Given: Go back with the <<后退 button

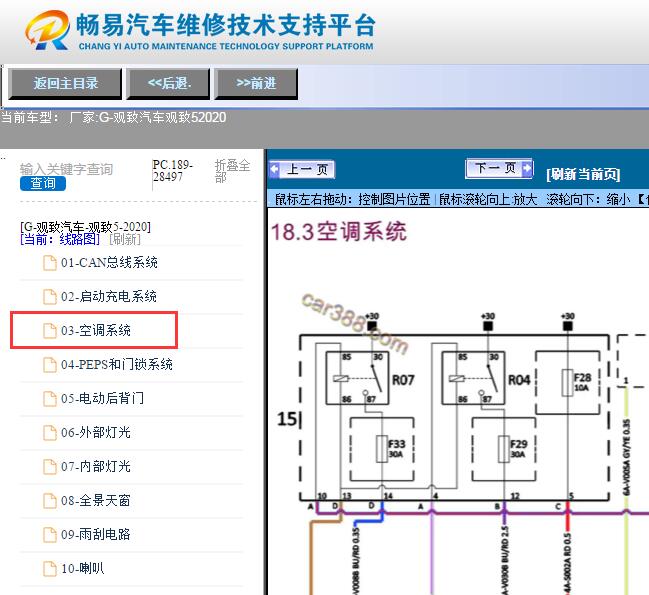Looking at the screenshot, I should 168,84.
